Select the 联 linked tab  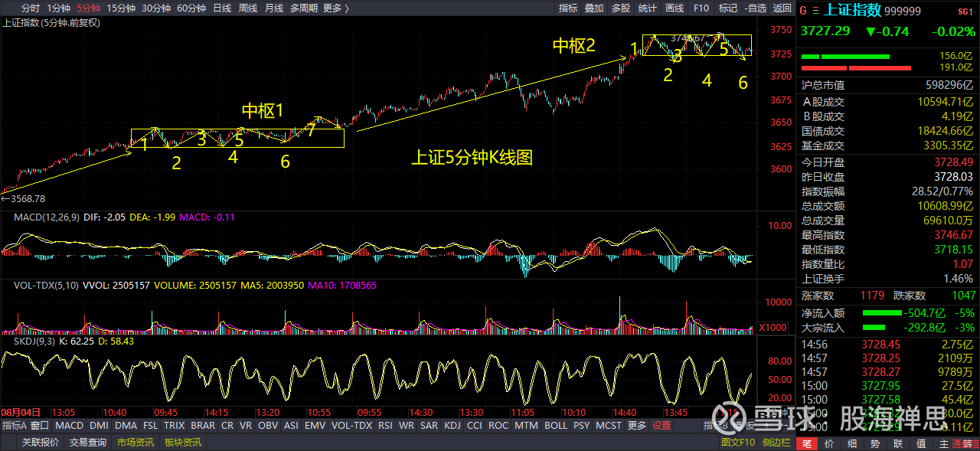click(898, 443)
